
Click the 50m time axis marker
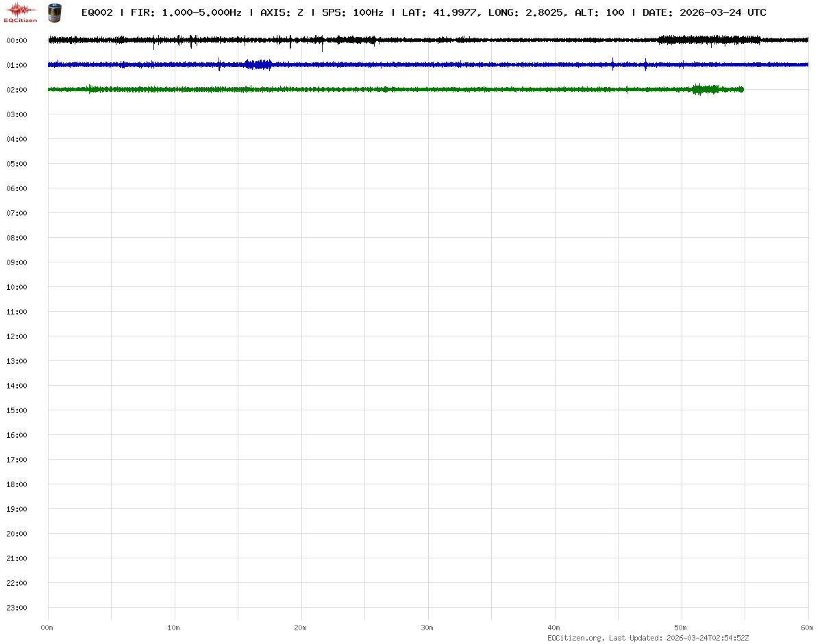[x=681, y=628]
